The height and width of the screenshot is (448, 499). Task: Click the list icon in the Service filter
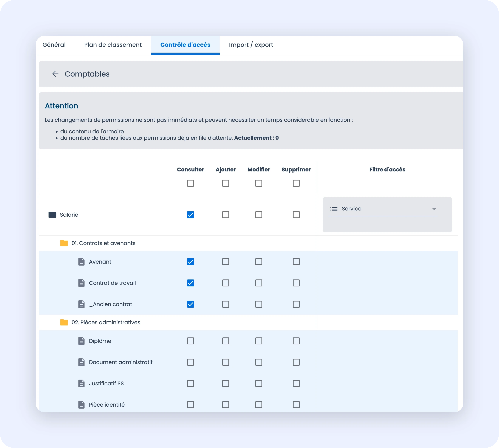pos(334,209)
